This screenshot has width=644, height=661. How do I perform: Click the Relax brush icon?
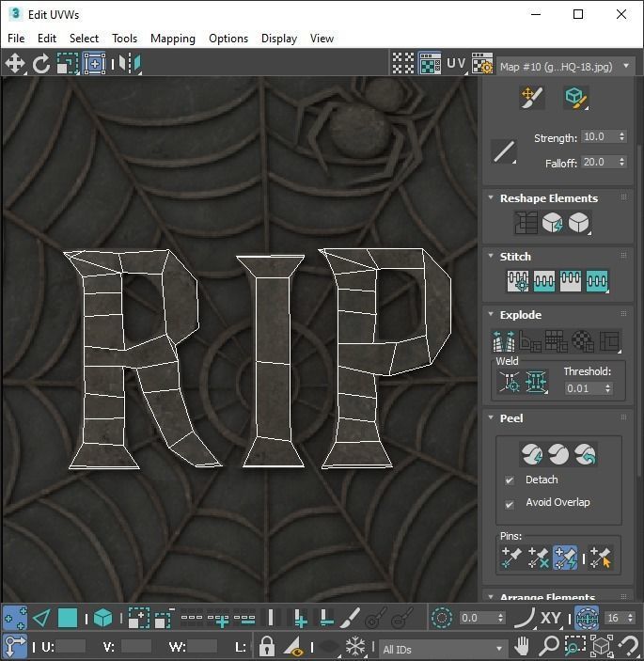point(576,98)
